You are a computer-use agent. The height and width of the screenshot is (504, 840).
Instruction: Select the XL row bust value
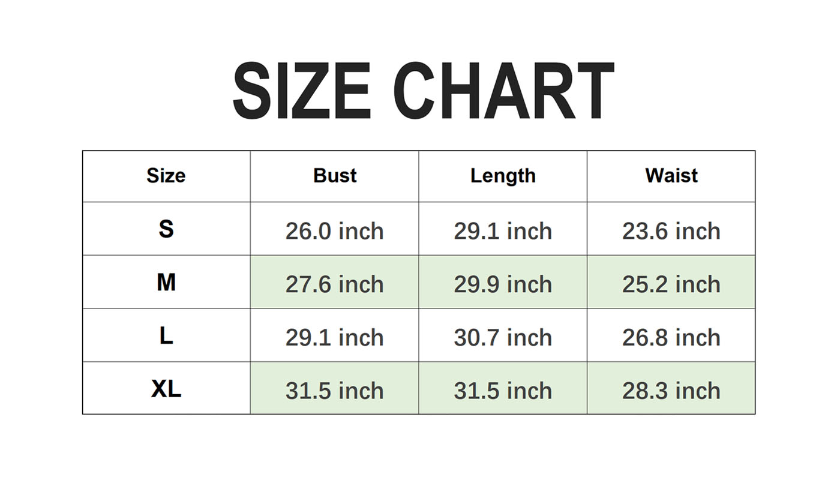tap(335, 391)
